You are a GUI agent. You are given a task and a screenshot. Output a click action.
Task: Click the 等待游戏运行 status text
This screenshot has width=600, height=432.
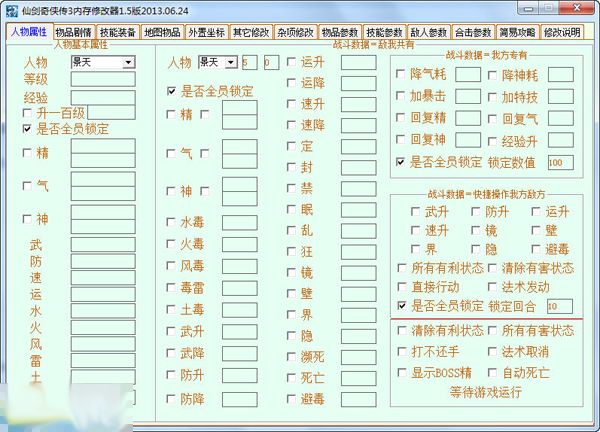486,392
